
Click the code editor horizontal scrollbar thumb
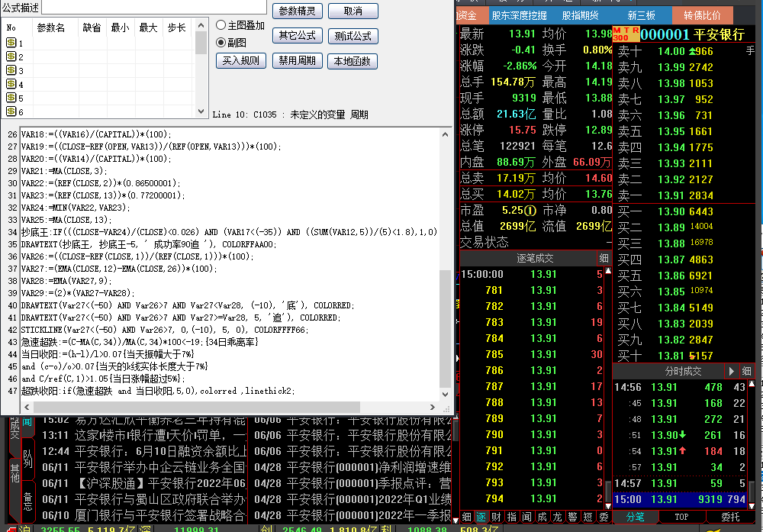tap(197, 407)
